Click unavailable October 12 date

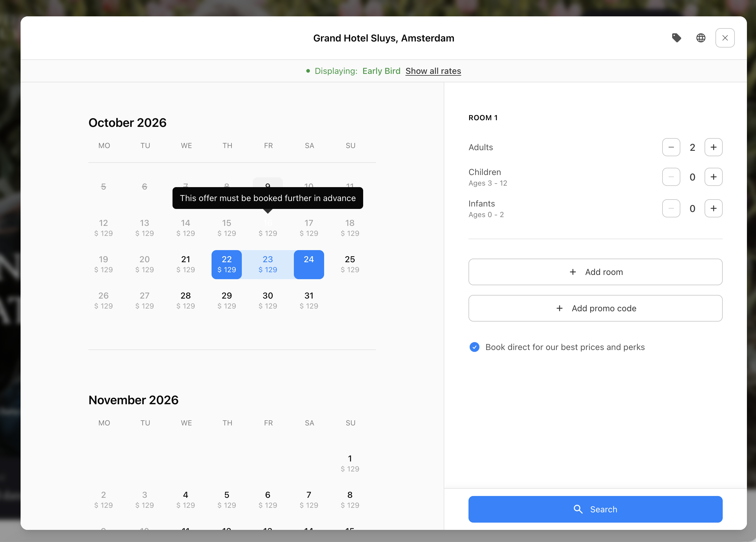(103, 228)
